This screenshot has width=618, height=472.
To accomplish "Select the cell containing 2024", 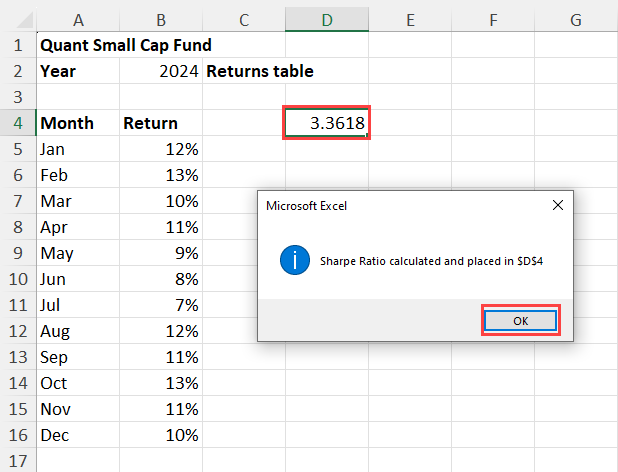I will pyautogui.click(x=161, y=71).
